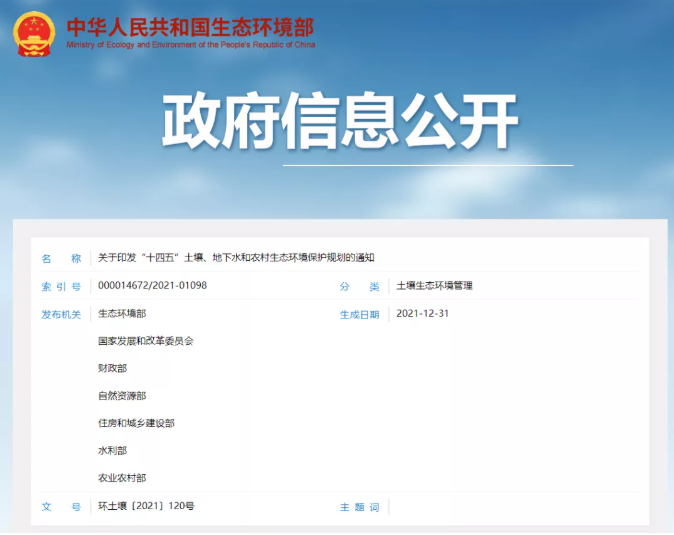674x535 pixels.
Task: Select 水利部 in the agency list
Action: pyautogui.click(x=112, y=451)
